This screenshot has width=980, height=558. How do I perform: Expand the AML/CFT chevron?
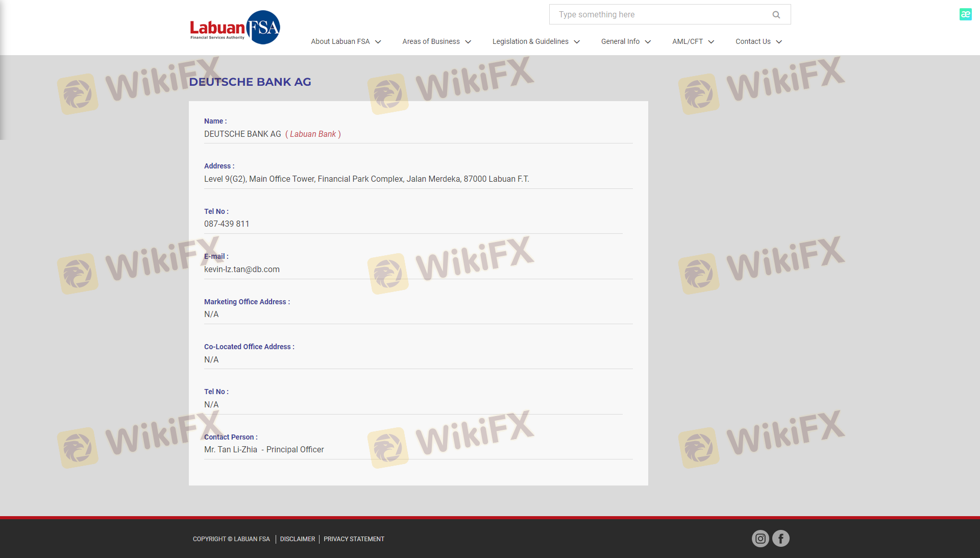pos(711,42)
